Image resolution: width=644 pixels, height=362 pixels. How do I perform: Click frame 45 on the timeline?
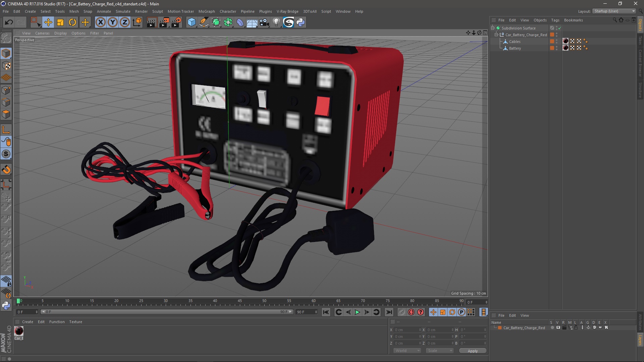[x=239, y=301]
